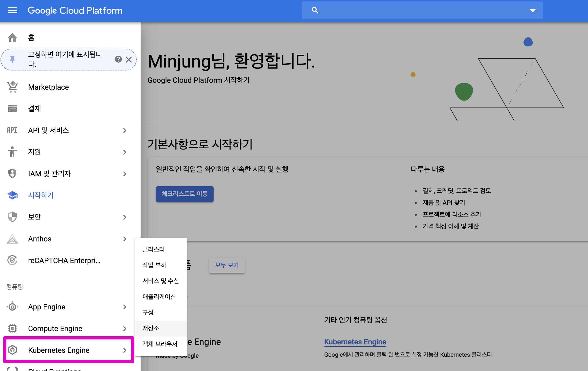Click the security shield icon
Viewport: 588px width, 371px height.
click(x=12, y=217)
